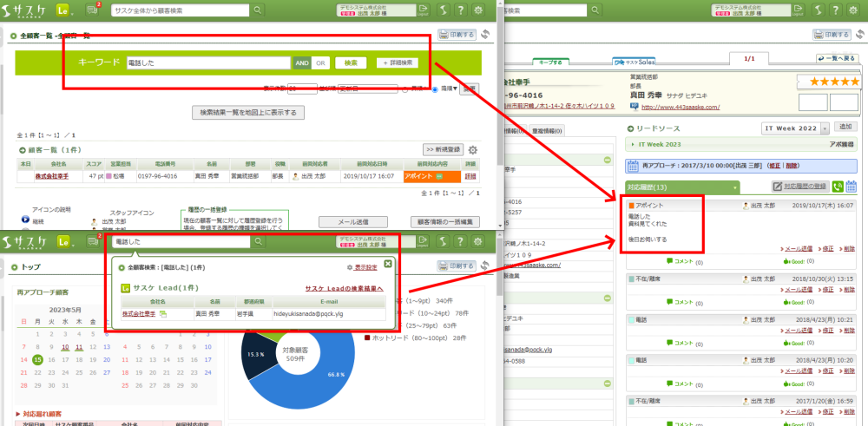Screen dimensions: 868x426
Task: Open the Le product switcher dropdown in top-left header
Action: pyautogui.click(x=69, y=10)
